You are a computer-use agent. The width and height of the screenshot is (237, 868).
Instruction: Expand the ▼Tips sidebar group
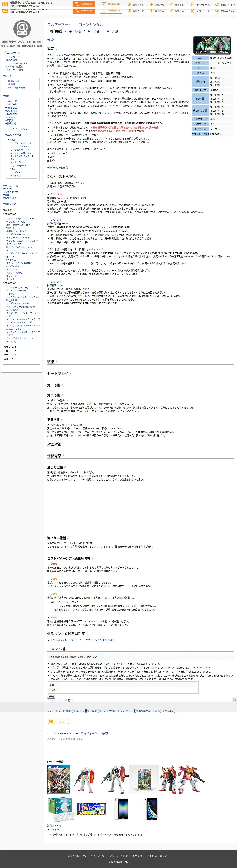coord(6,195)
